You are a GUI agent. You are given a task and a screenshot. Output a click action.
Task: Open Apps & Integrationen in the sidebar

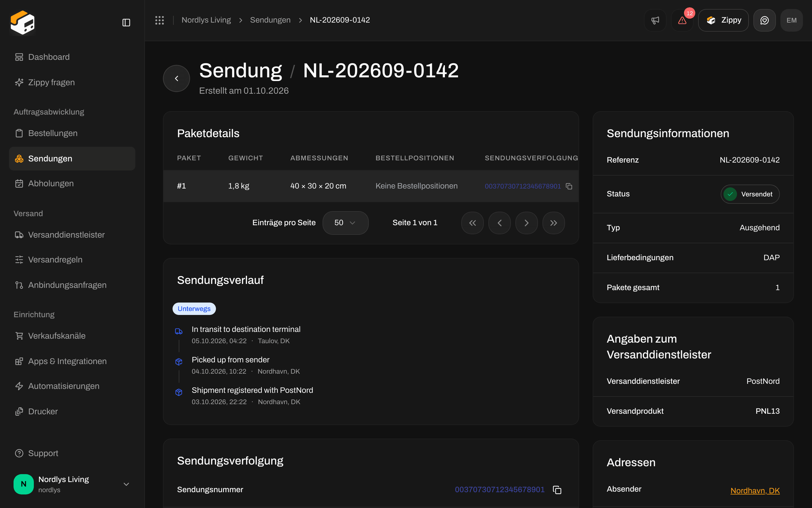(x=72, y=361)
